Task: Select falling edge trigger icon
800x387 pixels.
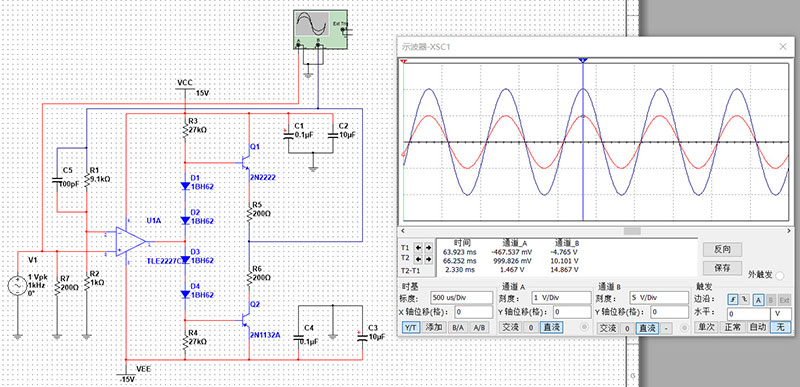Action: point(743,299)
